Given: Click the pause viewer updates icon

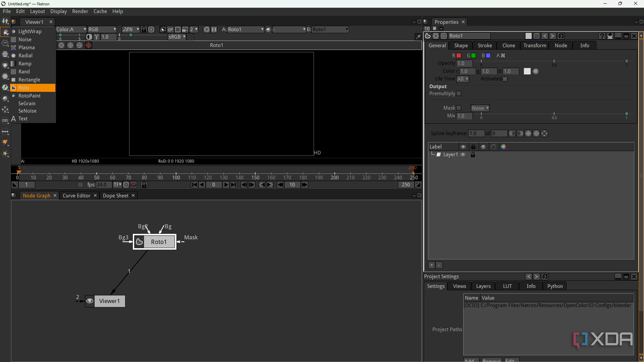Looking at the screenshot, I should 214,29.
